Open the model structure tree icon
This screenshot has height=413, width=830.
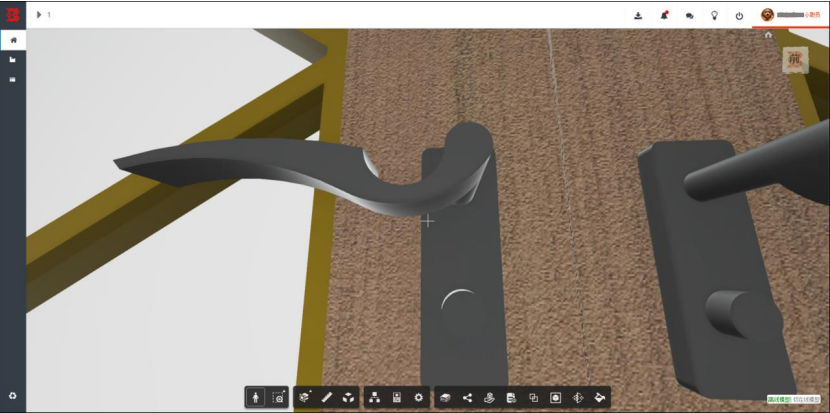(375, 397)
